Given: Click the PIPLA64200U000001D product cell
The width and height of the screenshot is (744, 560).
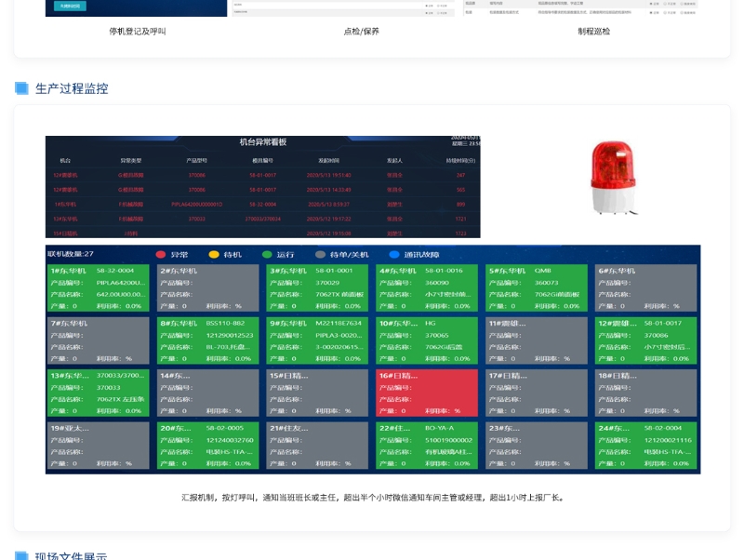Looking at the screenshot, I should click(x=196, y=205).
